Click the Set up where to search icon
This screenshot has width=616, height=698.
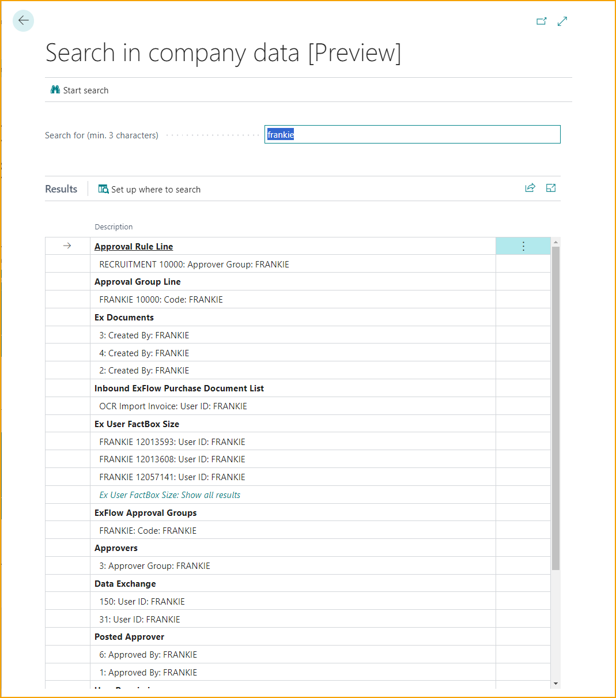point(104,189)
